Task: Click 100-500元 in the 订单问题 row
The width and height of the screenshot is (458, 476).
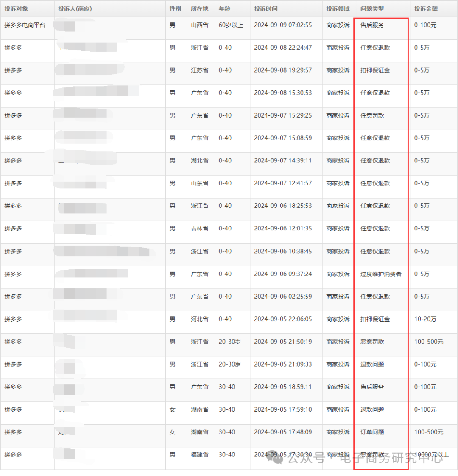Action: (x=429, y=432)
